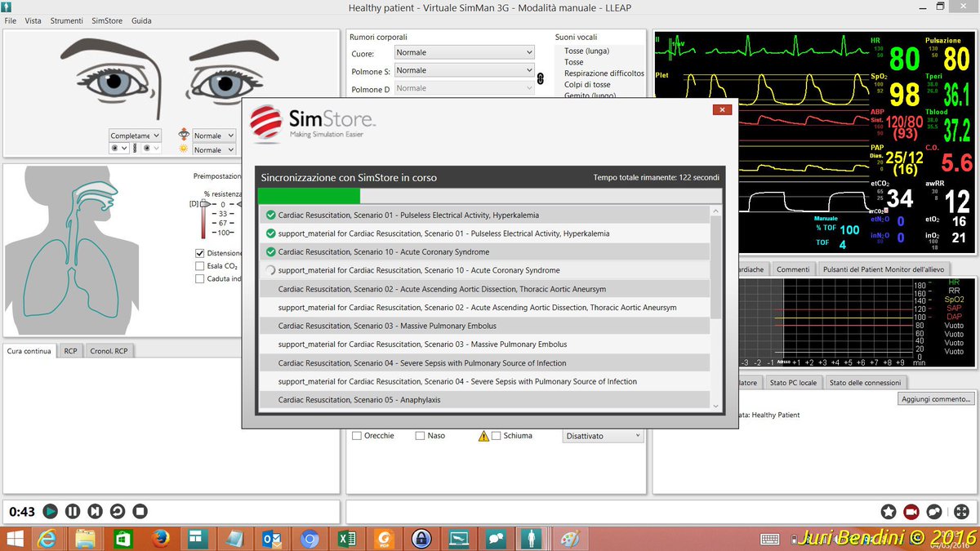Screen dimensions: 980x551
Task: Click the crosshair target icon bottom right
Action: click(x=961, y=512)
